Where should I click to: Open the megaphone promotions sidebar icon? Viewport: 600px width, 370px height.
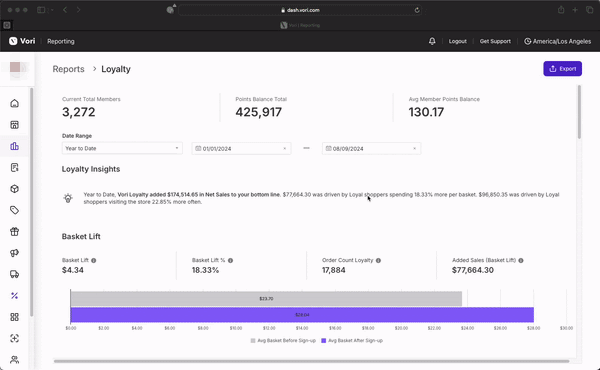point(15,253)
